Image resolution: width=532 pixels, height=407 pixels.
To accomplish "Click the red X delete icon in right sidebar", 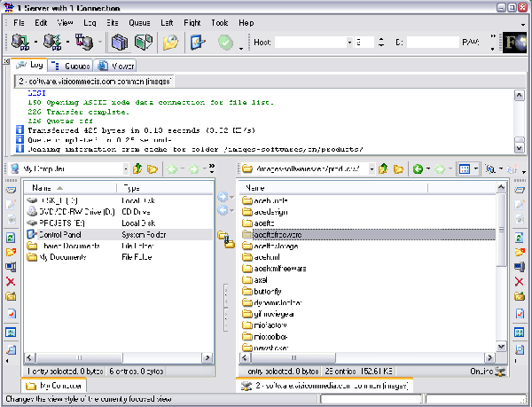I will [x=520, y=282].
